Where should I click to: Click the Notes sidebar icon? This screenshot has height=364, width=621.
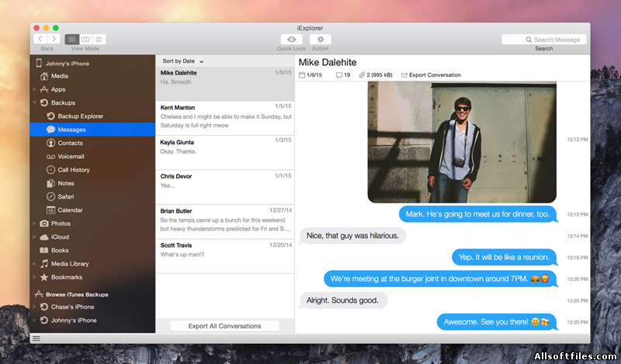click(50, 183)
